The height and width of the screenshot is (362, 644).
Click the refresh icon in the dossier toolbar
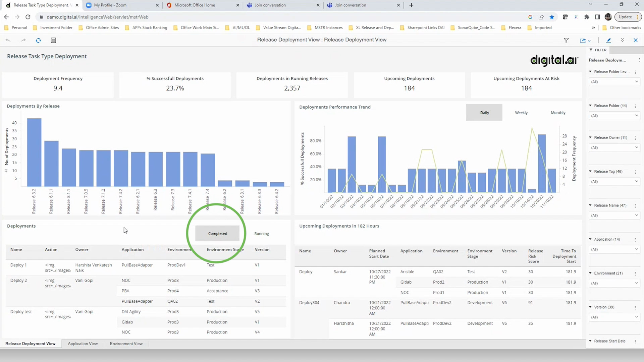click(38, 40)
